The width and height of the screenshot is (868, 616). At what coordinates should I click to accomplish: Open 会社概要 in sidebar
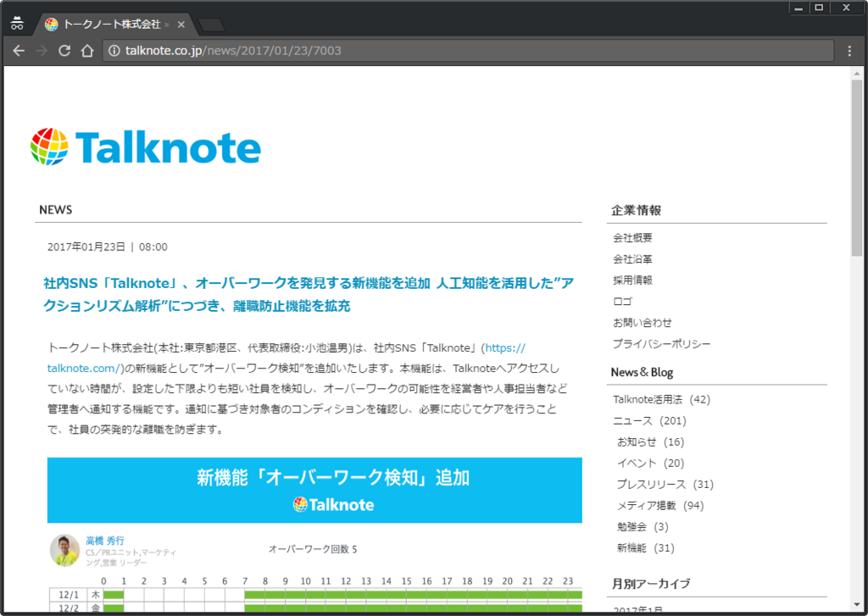632,238
